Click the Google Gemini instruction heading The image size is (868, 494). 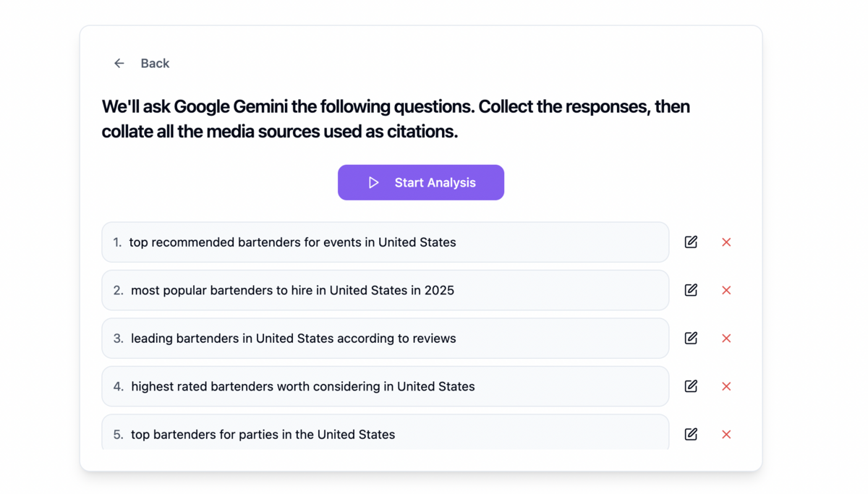coord(396,119)
